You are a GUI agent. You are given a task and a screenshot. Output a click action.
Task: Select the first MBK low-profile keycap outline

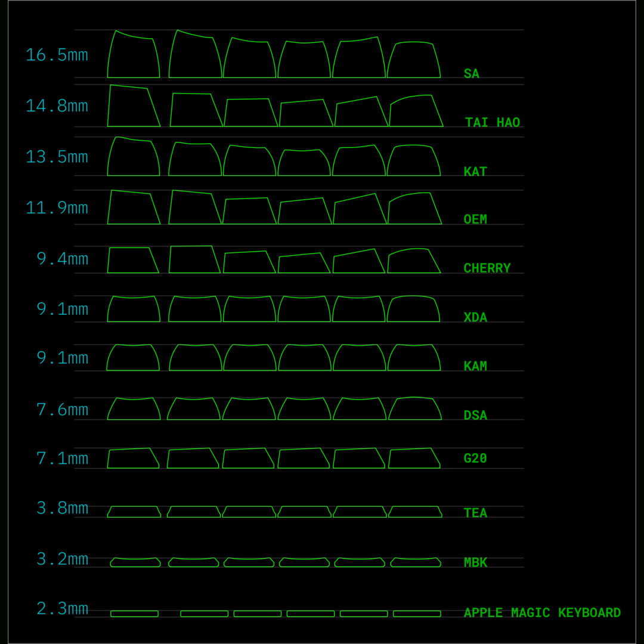tap(135, 562)
